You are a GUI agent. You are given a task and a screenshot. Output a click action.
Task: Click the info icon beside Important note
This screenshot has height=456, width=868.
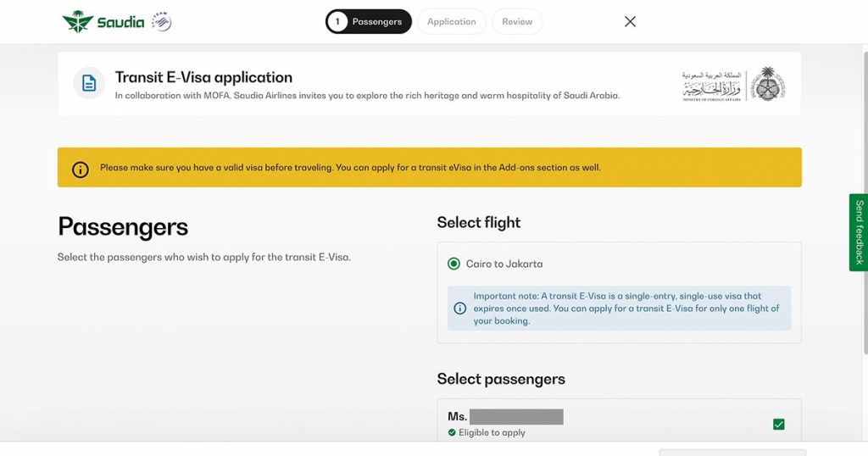click(460, 309)
